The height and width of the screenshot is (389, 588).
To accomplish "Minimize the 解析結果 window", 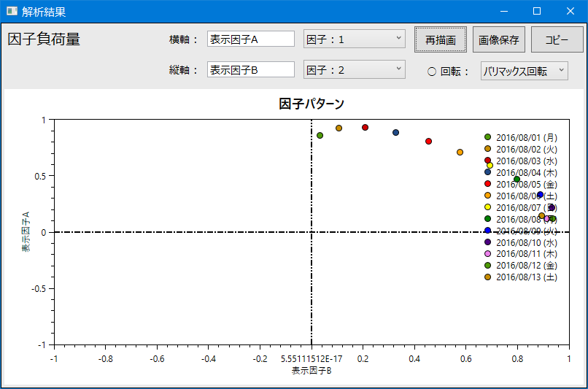I will point(504,11).
